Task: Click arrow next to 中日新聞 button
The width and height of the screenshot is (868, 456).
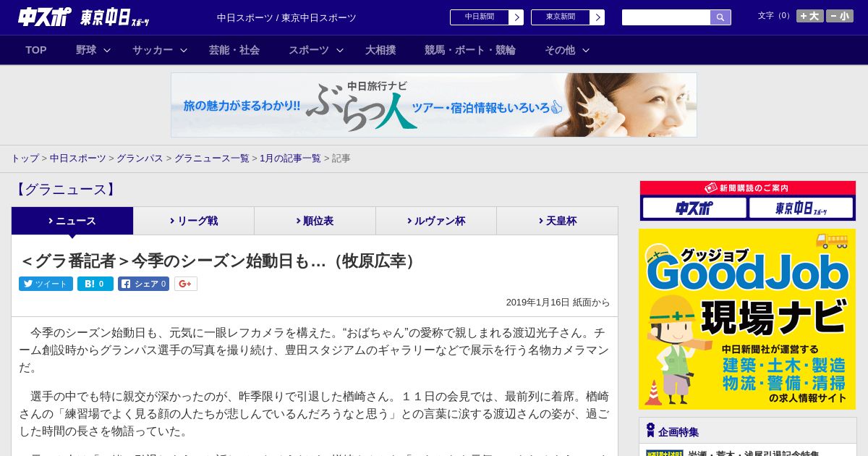Action: point(516,17)
